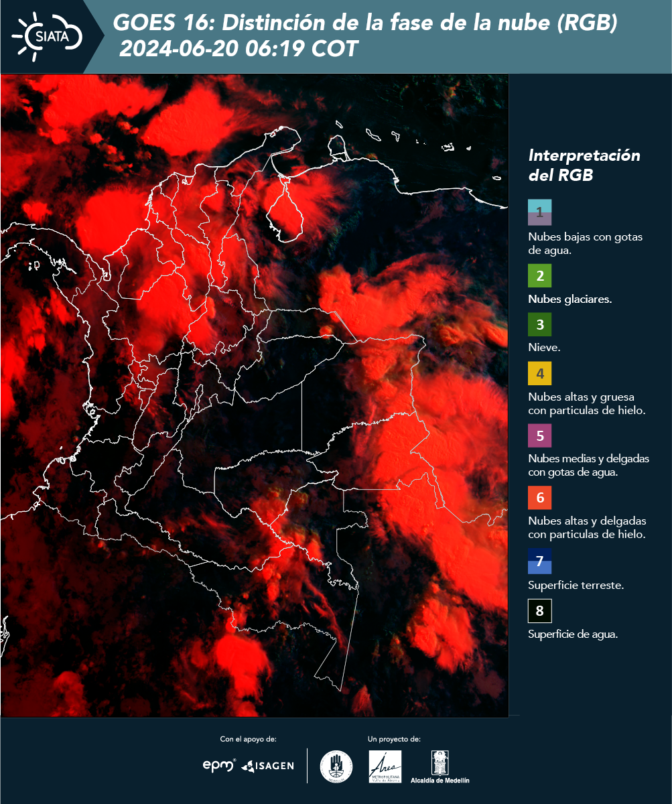Click the circular seal logo with the hand
Viewport: 672px width, 804px height.
click(336, 766)
